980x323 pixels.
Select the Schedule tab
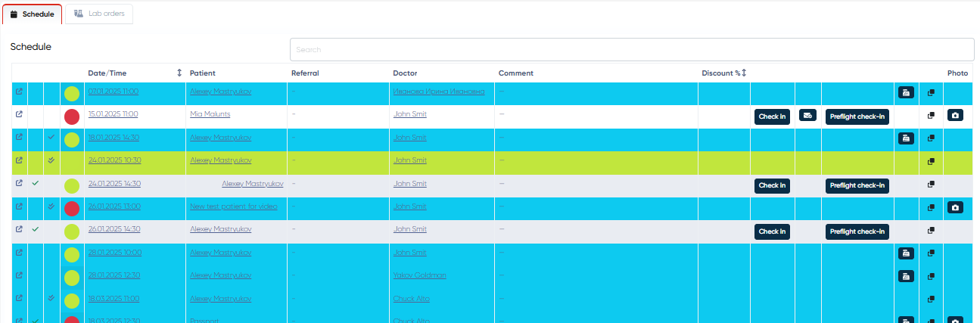click(x=32, y=14)
